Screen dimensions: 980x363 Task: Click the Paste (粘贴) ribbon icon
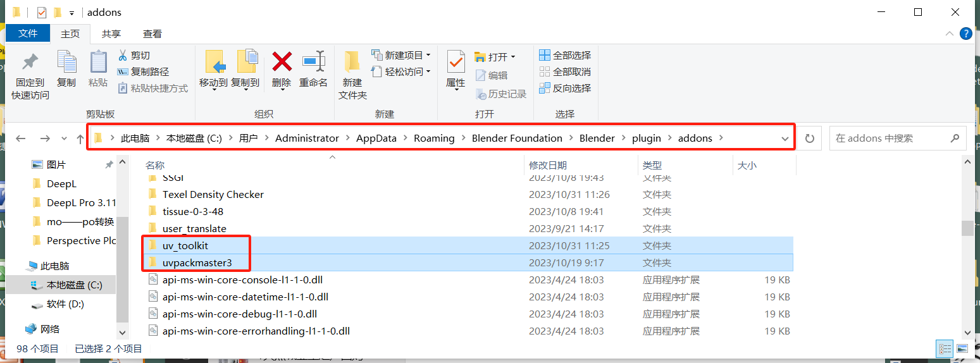click(x=98, y=63)
